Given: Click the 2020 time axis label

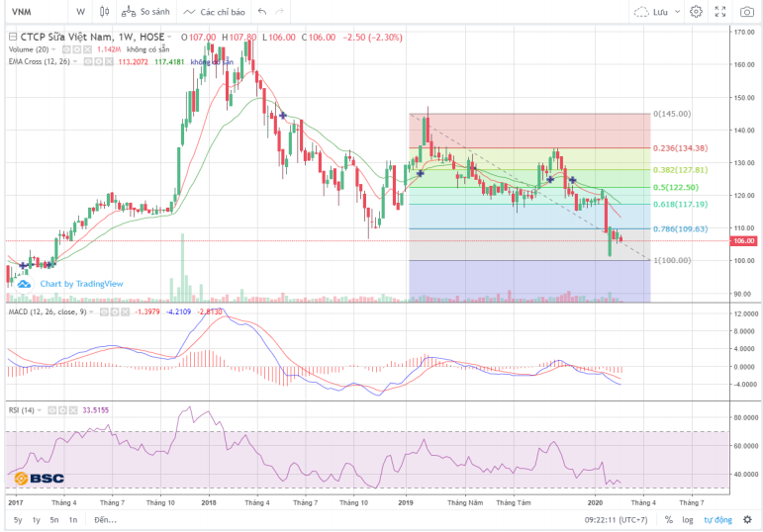Looking at the screenshot, I should (595, 502).
